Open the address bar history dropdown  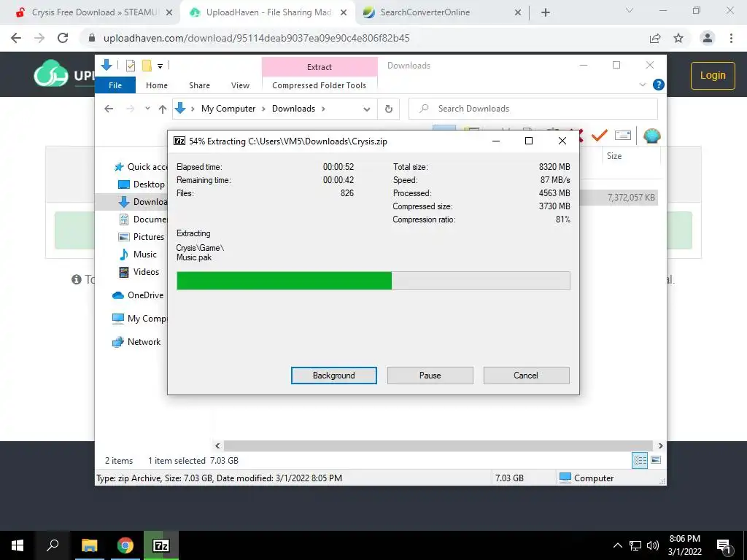tap(366, 109)
